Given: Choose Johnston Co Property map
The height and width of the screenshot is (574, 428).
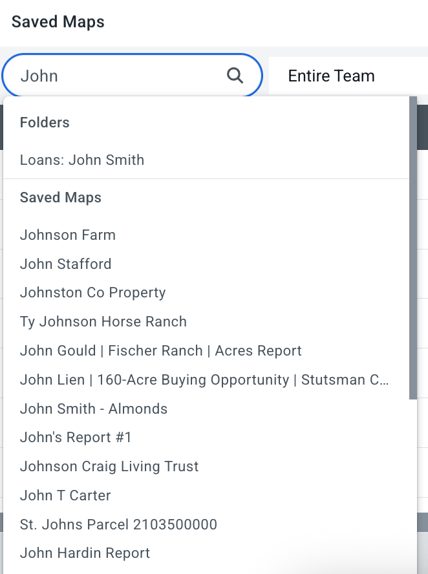Looking at the screenshot, I should click(x=206, y=293).
